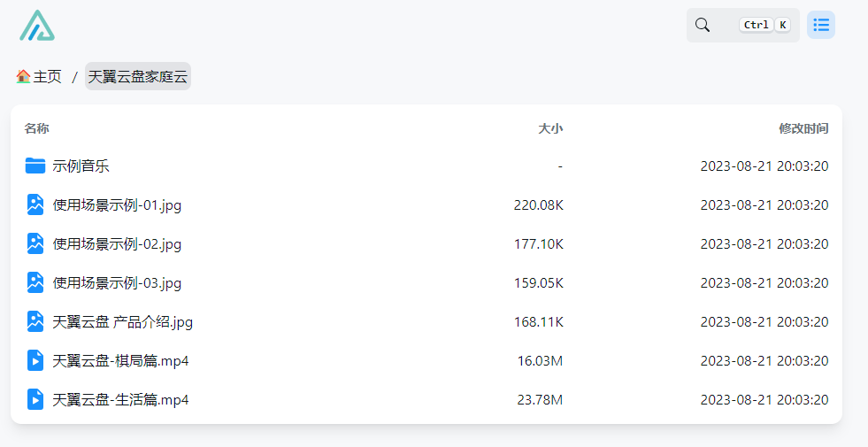This screenshot has height=447, width=868.
Task: Open file 天翼云盘-生活篇.mp4
Action: (x=120, y=399)
